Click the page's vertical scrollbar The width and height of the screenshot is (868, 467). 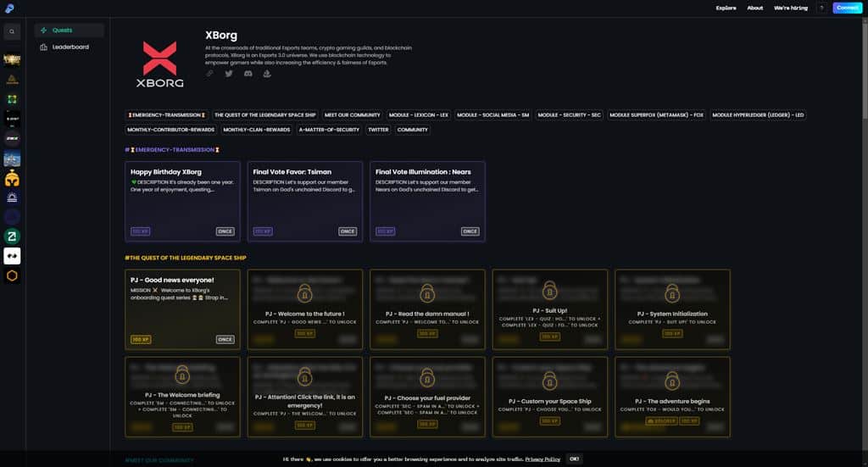tap(865, 69)
